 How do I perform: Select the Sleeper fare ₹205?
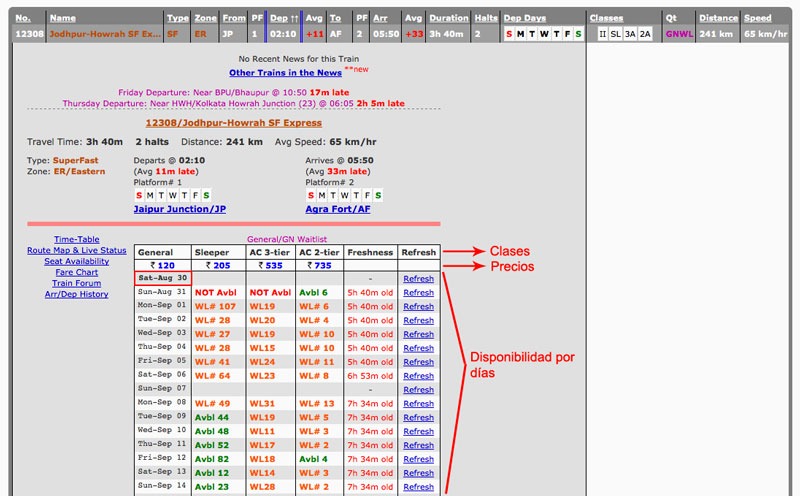point(218,265)
